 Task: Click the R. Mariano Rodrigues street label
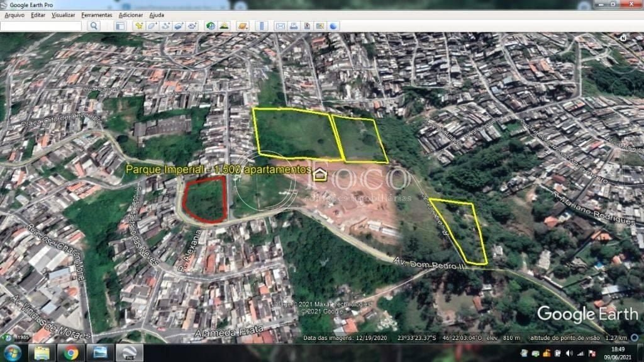click(594, 208)
